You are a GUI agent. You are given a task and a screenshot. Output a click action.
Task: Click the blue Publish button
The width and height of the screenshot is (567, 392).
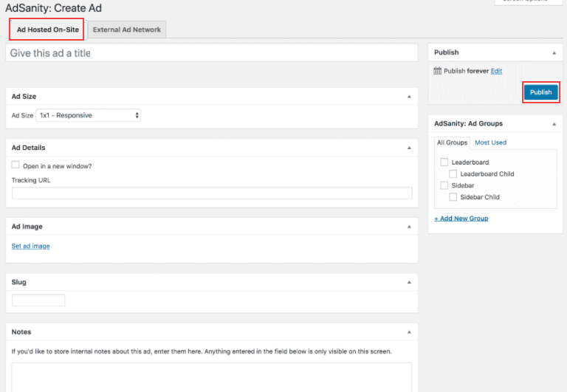tap(541, 92)
